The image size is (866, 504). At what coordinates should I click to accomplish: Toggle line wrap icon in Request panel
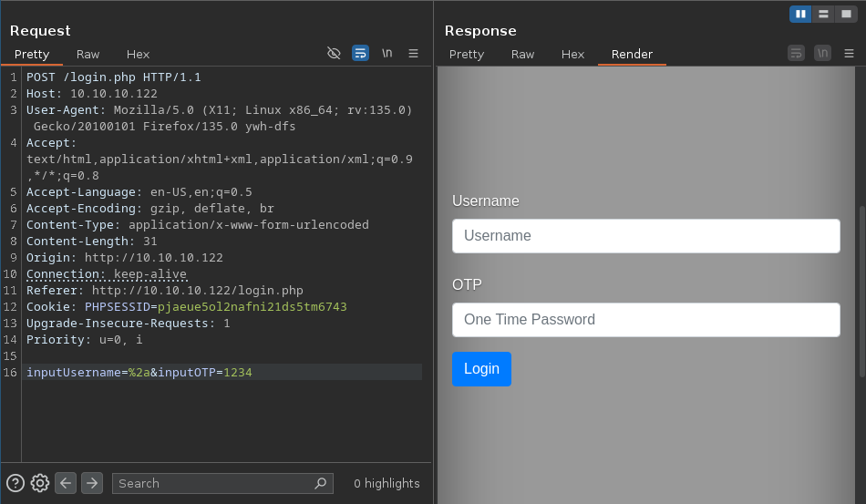point(360,53)
